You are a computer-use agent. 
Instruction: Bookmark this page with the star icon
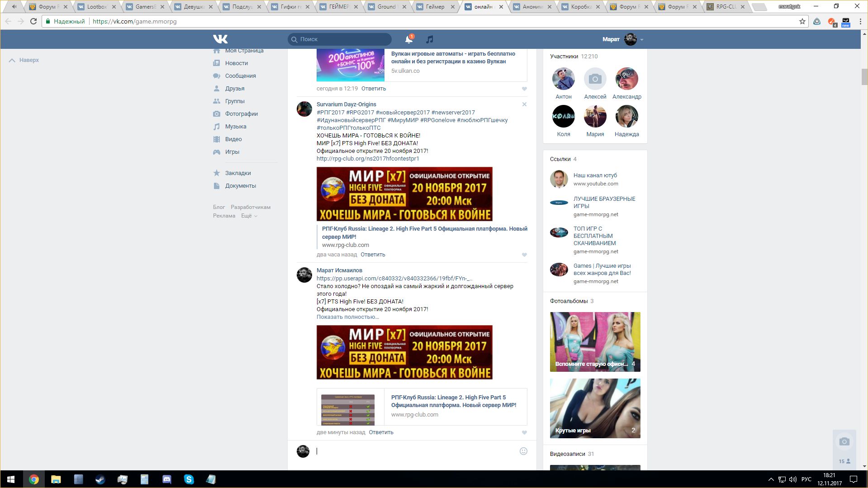click(802, 21)
